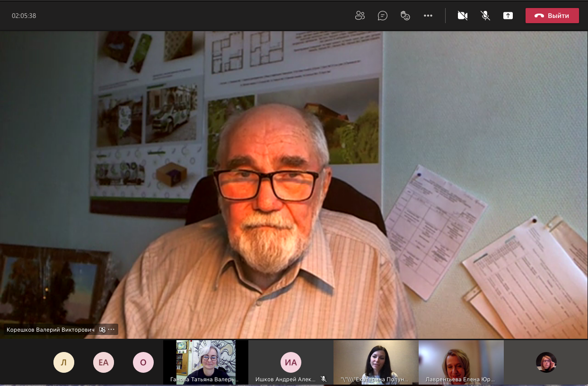The height and width of the screenshot is (386, 588).
Task: Open more options on Корешков's video label
Action: (112, 330)
